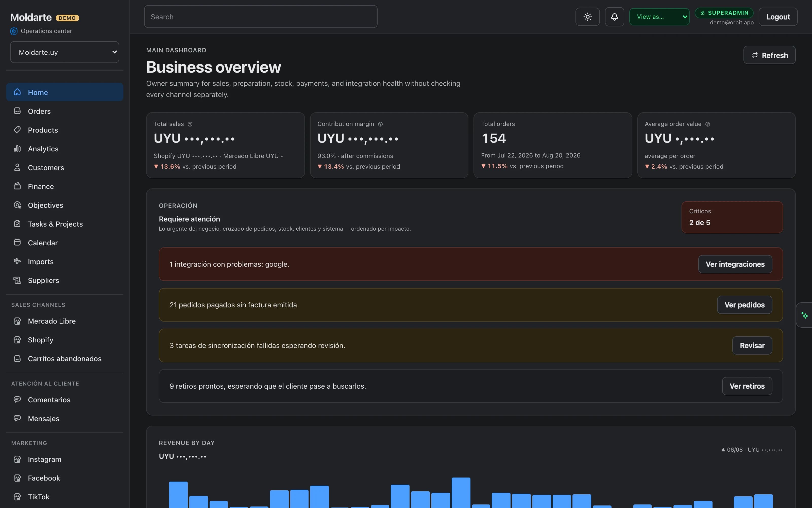Click the DEMO badge beside Moldarte
812x508 pixels.
pyautogui.click(x=67, y=18)
